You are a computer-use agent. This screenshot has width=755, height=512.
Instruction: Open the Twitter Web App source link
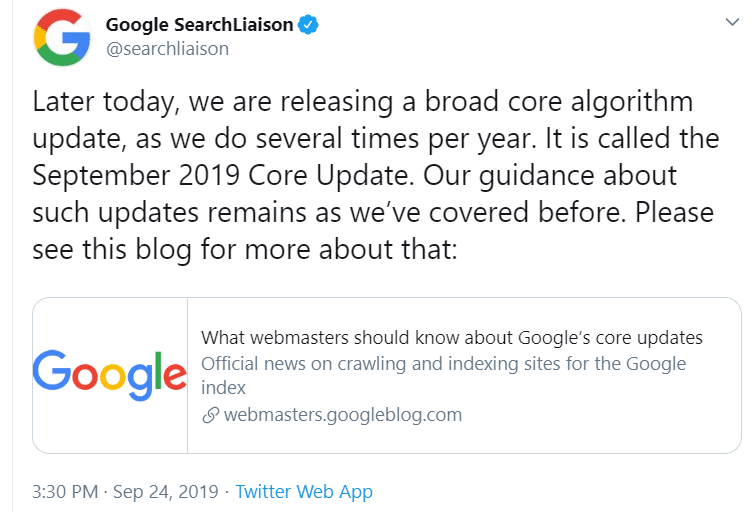click(304, 492)
